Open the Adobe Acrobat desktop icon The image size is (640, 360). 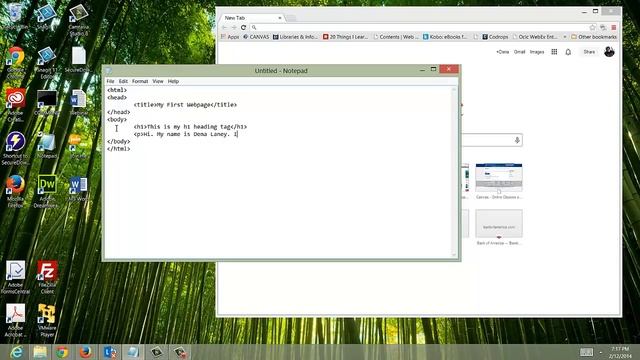tap(16, 320)
